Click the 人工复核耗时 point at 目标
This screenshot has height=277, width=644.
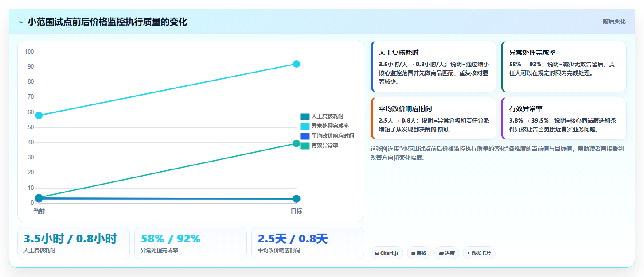[297, 199]
